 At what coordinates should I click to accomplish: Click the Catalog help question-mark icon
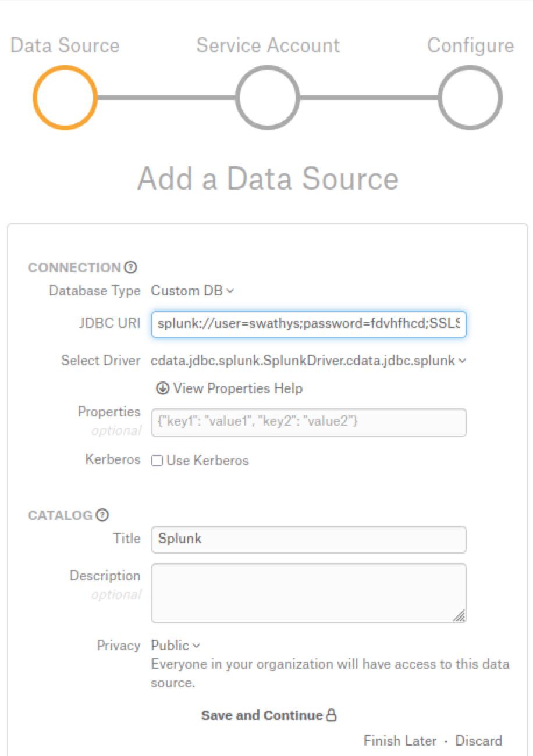click(x=102, y=515)
